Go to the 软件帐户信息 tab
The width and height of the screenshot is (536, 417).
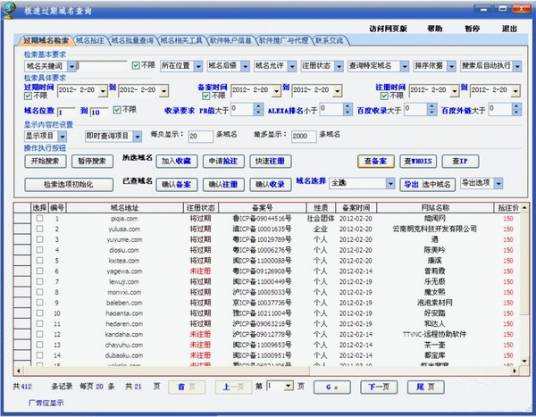[231, 41]
